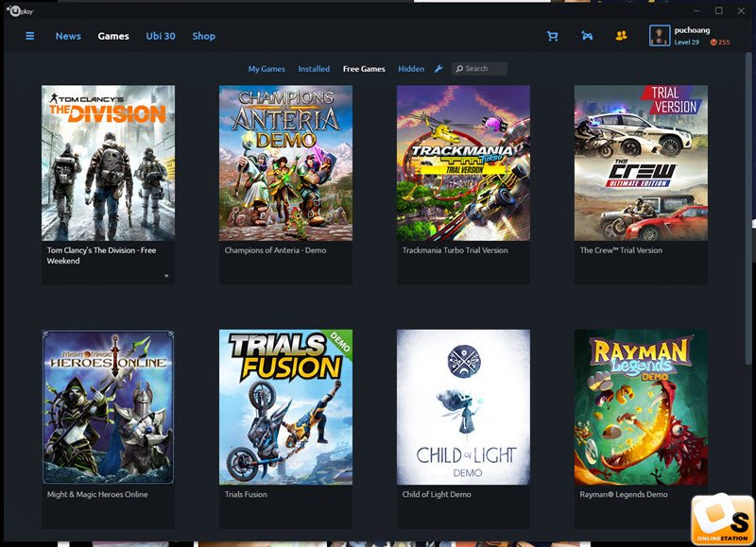Open Child of Light Demo cover
The image size is (756, 547).
point(463,407)
